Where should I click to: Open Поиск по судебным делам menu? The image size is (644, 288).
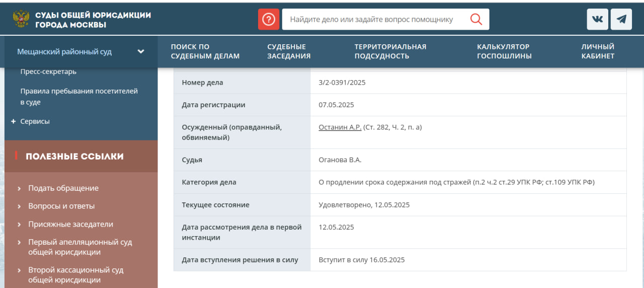click(x=205, y=51)
